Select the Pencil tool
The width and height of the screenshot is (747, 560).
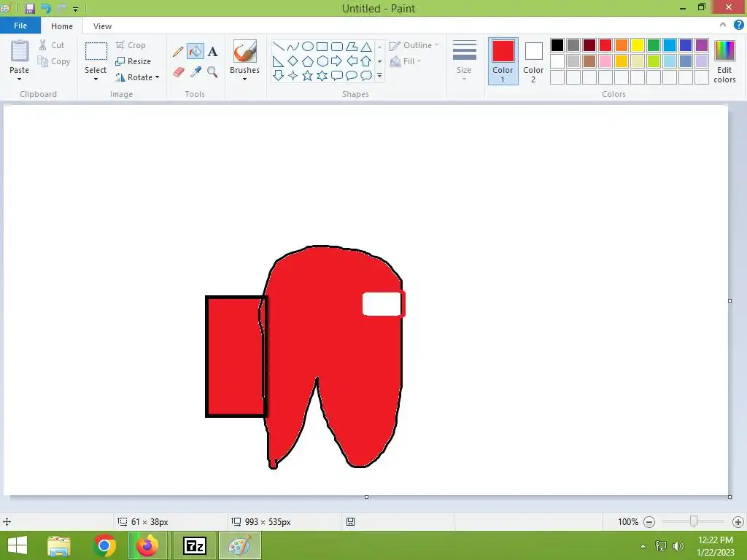[178, 52]
